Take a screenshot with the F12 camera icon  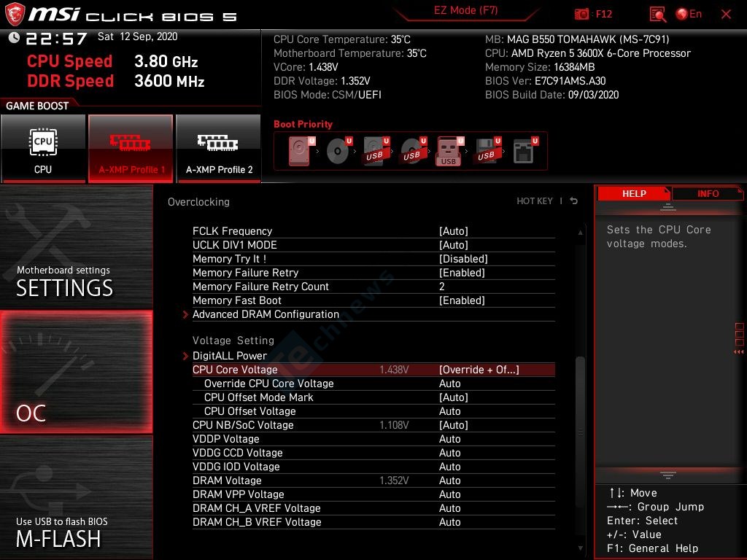pos(581,15)
